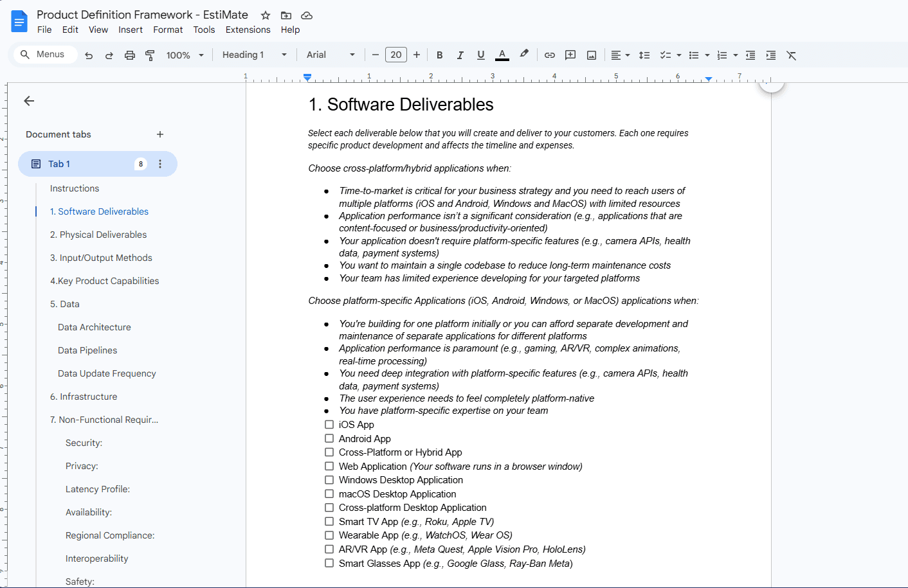Check macOS Desktop Application box
Screen dimensions: 908x588
tap(329, 494)
